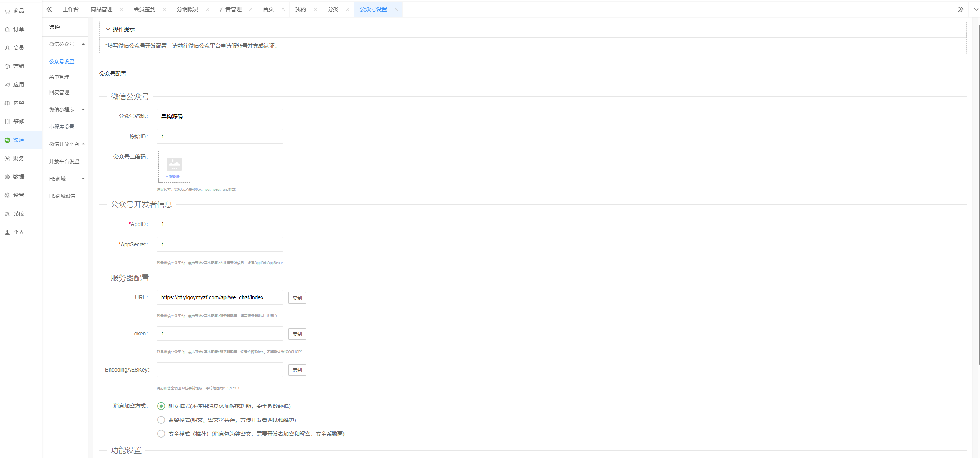Switch to the 商品管理 tab
Screen dimensions: 980x458
(x=102, y=9)
